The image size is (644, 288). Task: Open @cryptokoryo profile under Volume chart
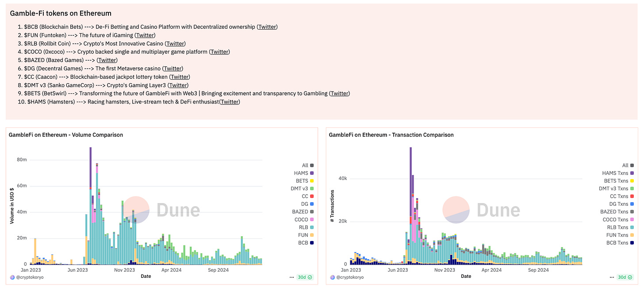click(29, 277)
